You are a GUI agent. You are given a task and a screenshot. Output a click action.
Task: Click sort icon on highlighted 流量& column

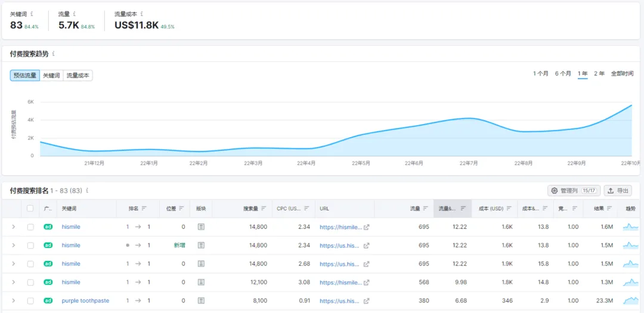[463, 208]
